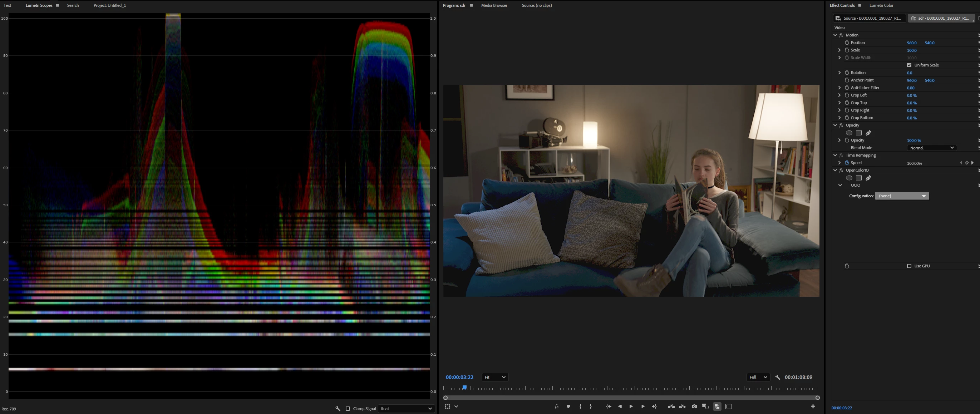Screen dimensions: 980x414
Task: Click the Mark In bracket icon
Action: coord(580,406)
